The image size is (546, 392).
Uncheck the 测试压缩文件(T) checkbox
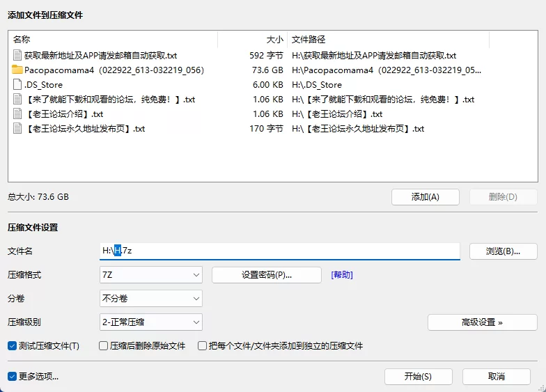(13, 345)
